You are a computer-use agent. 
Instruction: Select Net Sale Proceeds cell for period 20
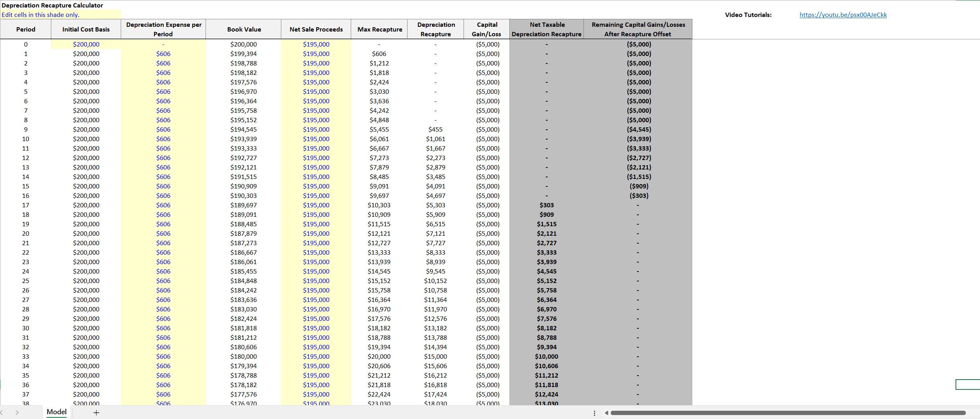[x=316, y=233]
